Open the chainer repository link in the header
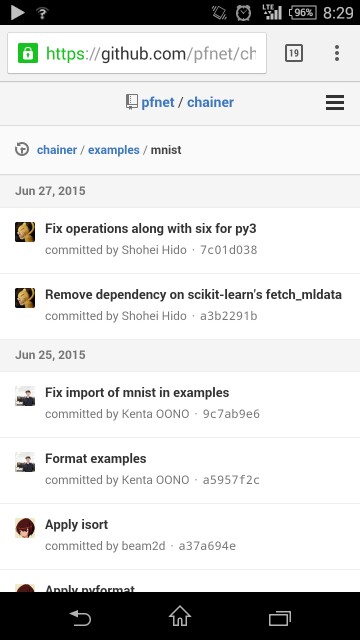The width and height of the screenshot is (360, 640). (210, 102)
